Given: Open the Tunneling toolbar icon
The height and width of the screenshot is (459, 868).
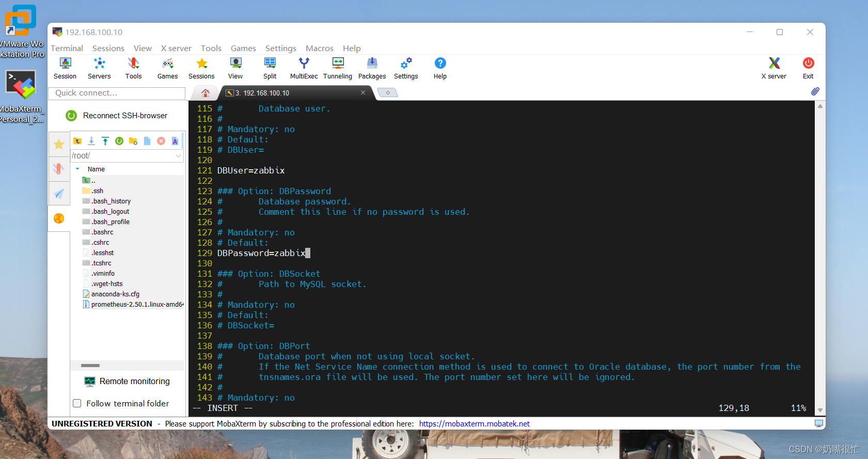Looking at the screenshot, I should 338,68.
